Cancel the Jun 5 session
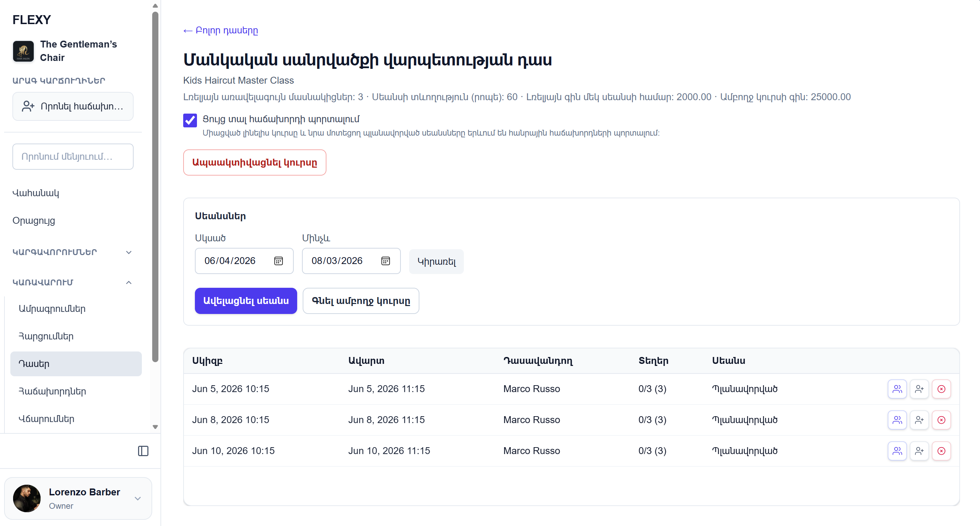980x526 pixels. 941,389
